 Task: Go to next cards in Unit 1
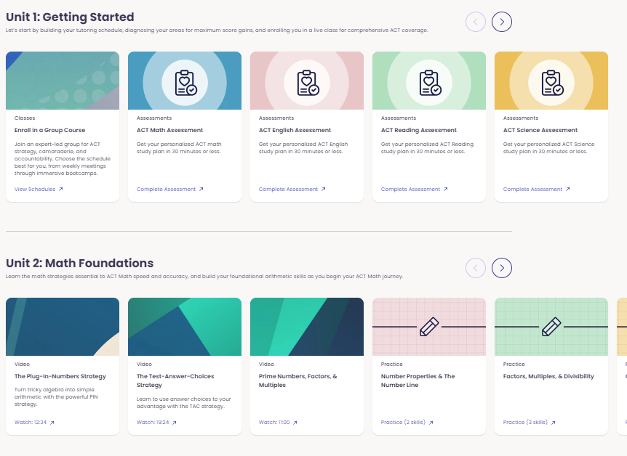[502, 21]
